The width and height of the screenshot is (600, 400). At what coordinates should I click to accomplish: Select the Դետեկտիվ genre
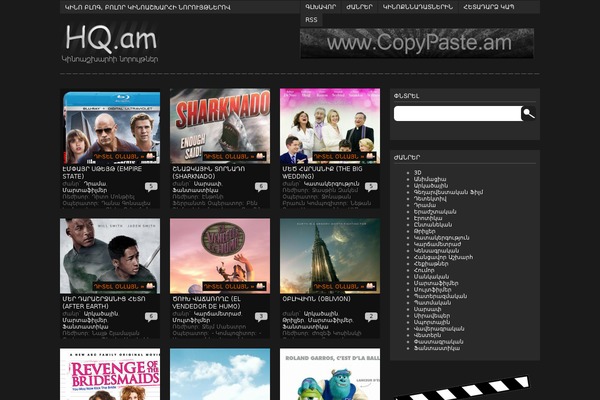point(430,199)
